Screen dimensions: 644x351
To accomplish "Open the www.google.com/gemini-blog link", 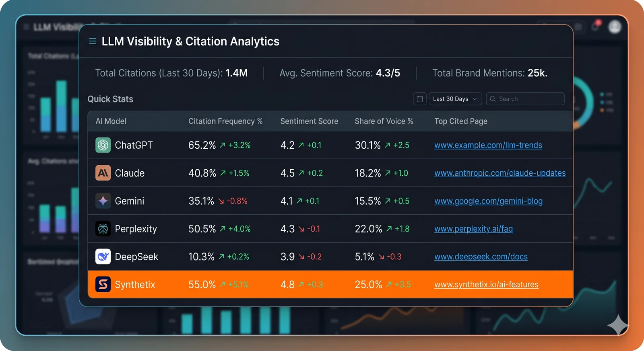I will tap(488, 201).
